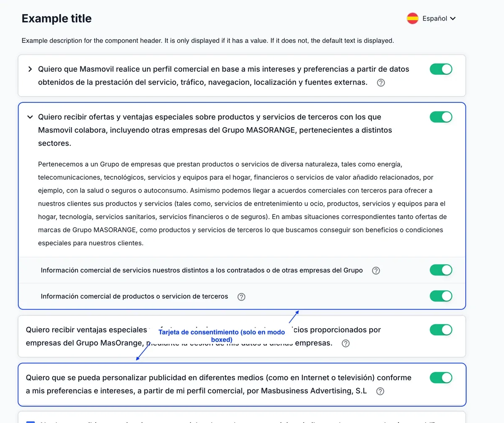
Task: Disable ofertas y ventajas especiales de terceros switch
Action: [x=441, y=117]
